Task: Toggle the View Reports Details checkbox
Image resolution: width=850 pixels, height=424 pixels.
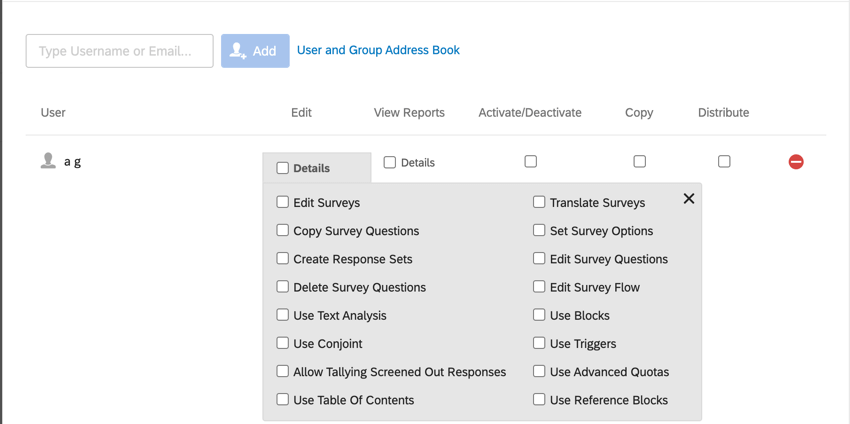Action: pyautogui.click(x=389, y=162)
